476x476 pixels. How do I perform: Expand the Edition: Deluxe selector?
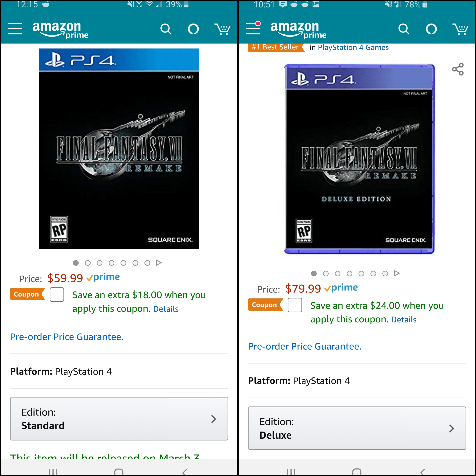point(357,428)
